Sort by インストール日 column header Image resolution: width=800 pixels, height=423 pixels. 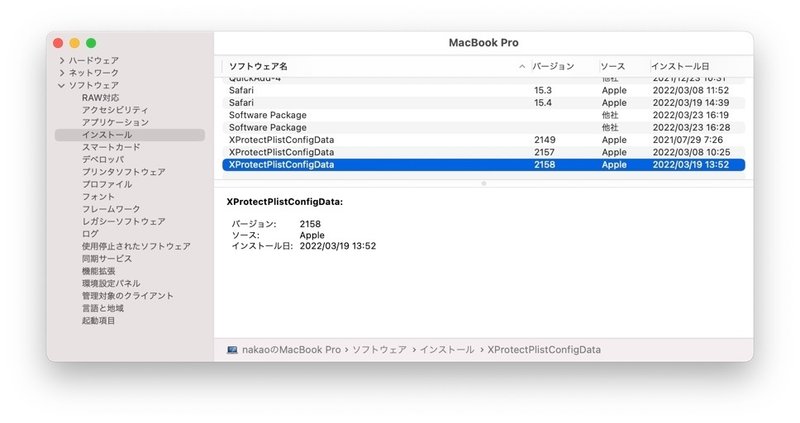680,66
